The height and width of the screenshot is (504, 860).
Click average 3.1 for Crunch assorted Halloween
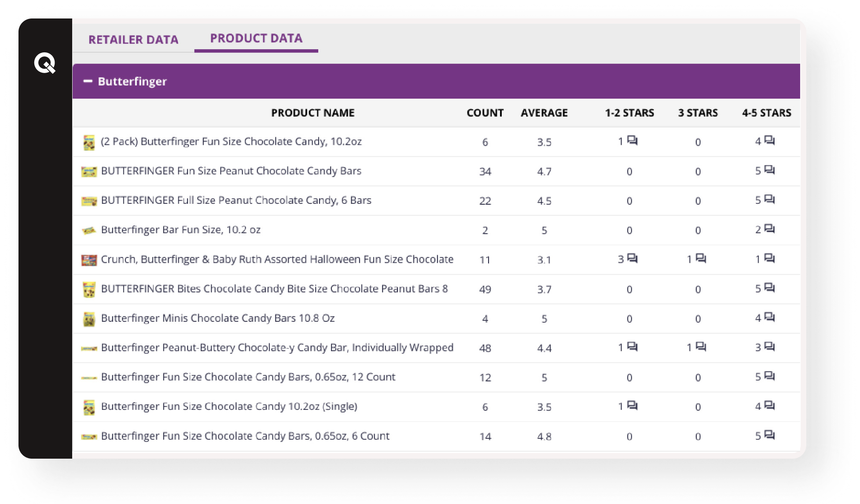(544, 260)
